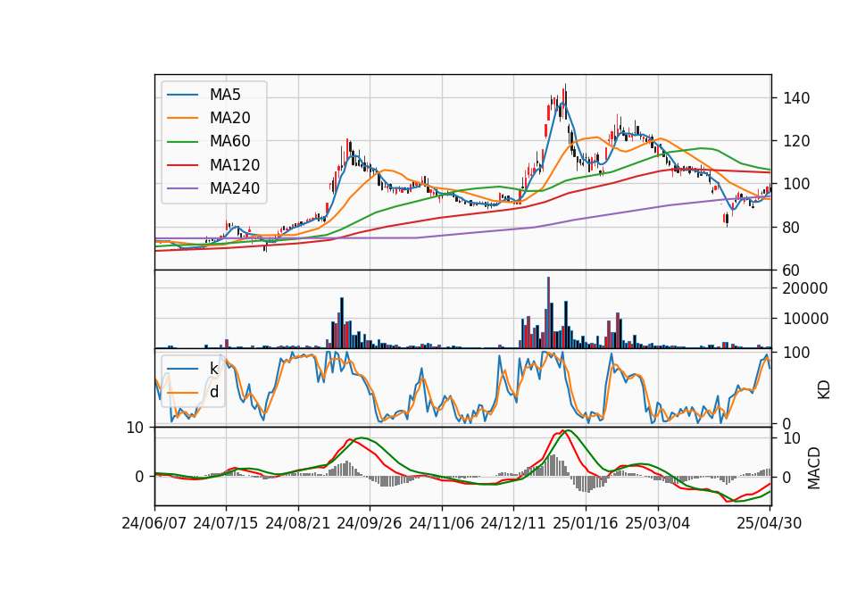Click the 'd' label in KD legend
The height and width of the screenshot is (616, 857).
214,391
